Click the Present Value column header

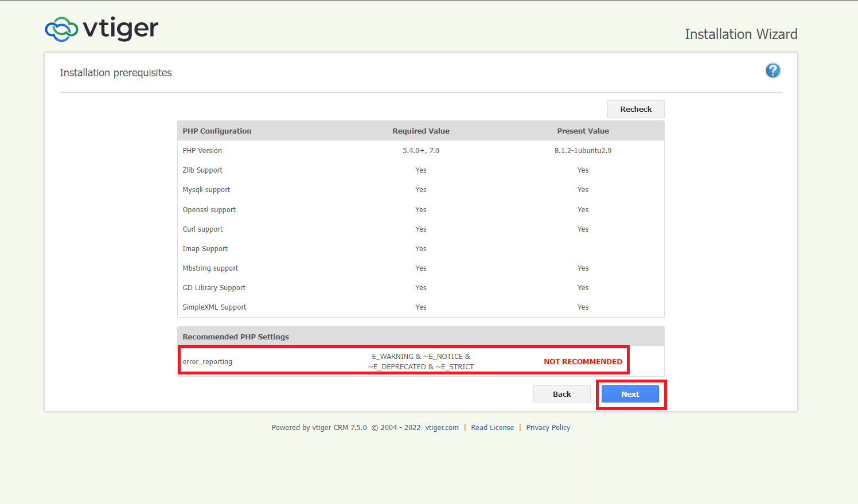click(x=583, y=131)
